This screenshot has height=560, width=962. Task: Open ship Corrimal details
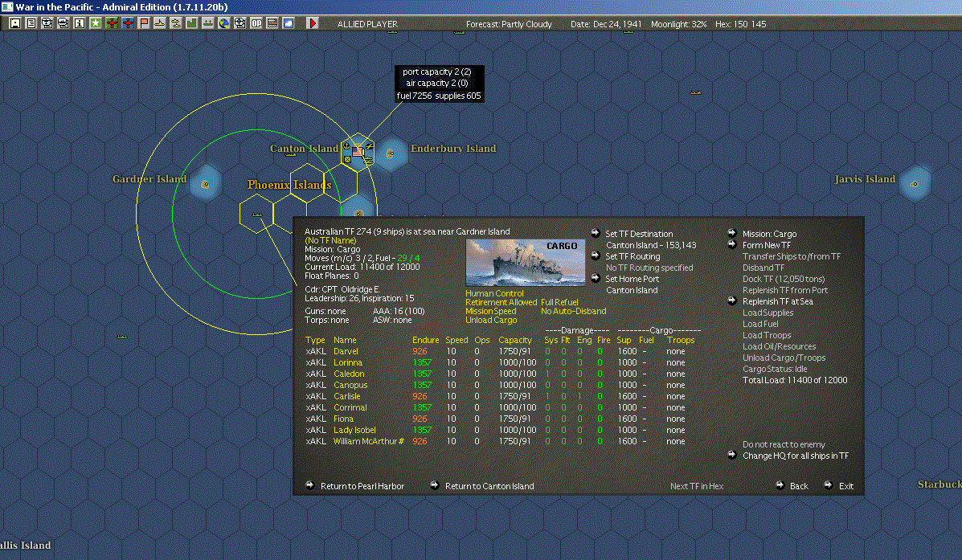coord(350,407)
